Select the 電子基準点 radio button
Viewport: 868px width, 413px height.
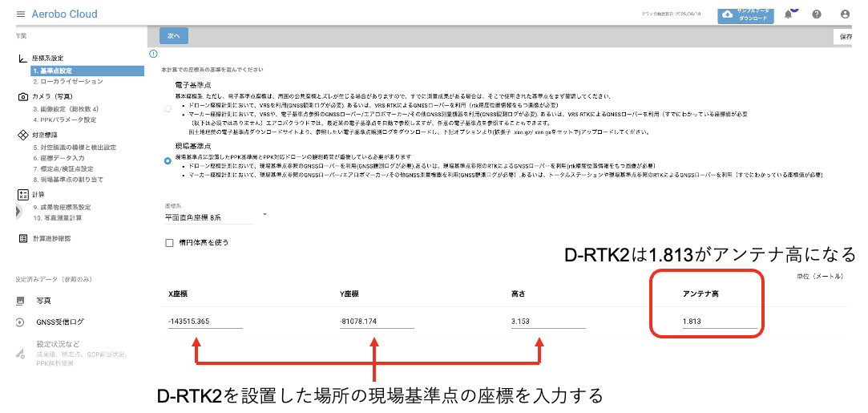pos(168,109)
